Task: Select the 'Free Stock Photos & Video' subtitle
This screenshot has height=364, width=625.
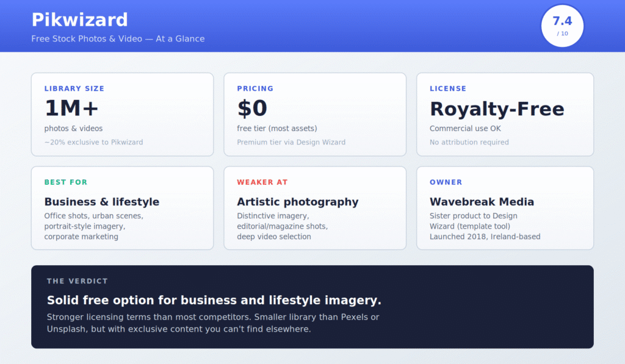Action: coord(118,39)
